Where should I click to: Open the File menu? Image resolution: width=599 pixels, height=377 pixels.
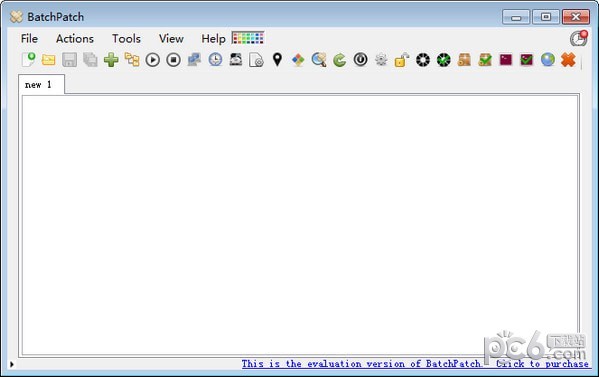pos(29,39)
